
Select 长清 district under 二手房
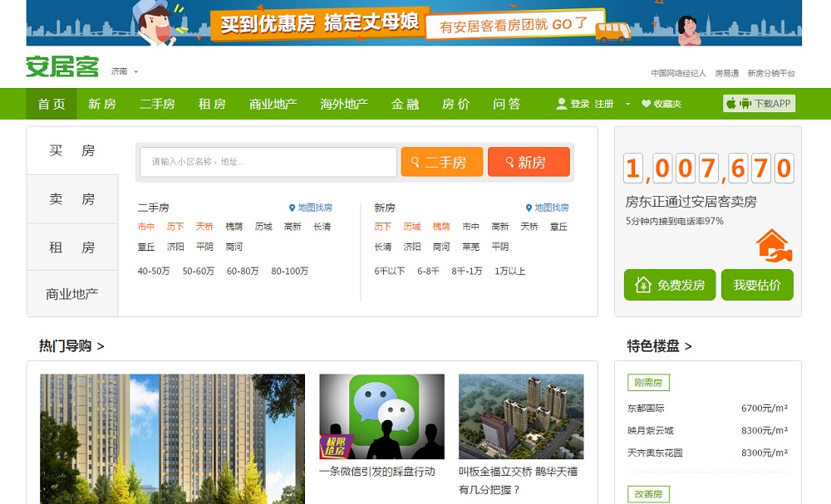[322, 227]
